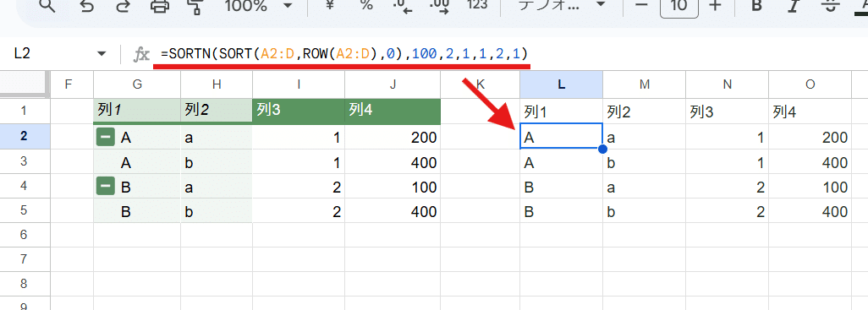Format the cell as percent
Viewport: 868px width, 310px height.
[x=366, y=5]
